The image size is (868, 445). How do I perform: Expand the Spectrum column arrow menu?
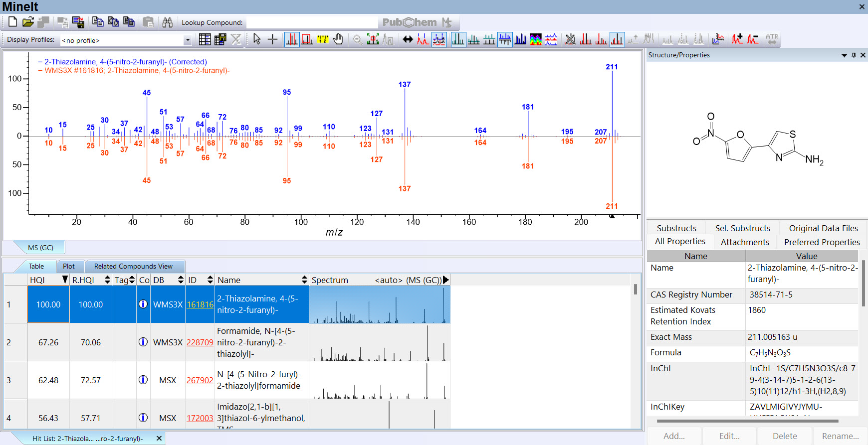[x=446, y=280]
